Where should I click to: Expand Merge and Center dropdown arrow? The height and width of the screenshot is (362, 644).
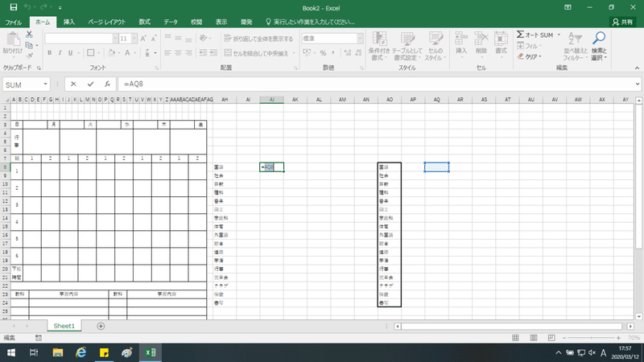(294, 53)
